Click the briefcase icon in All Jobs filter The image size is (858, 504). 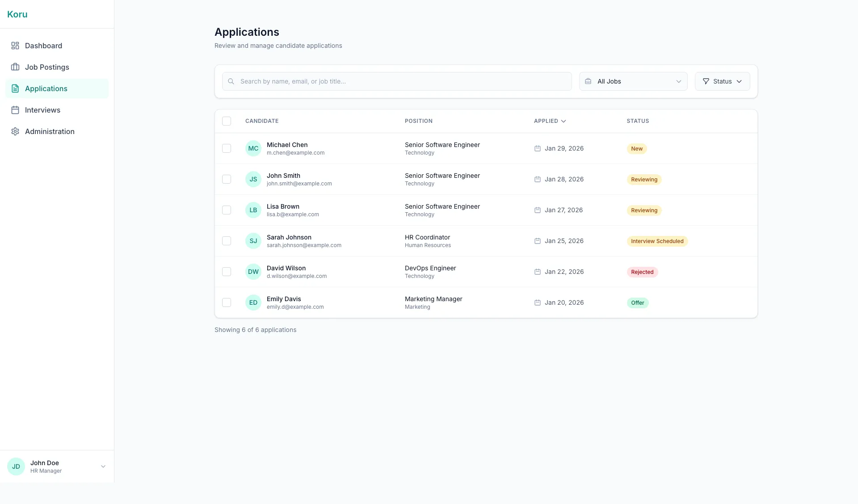coord(588,81)
